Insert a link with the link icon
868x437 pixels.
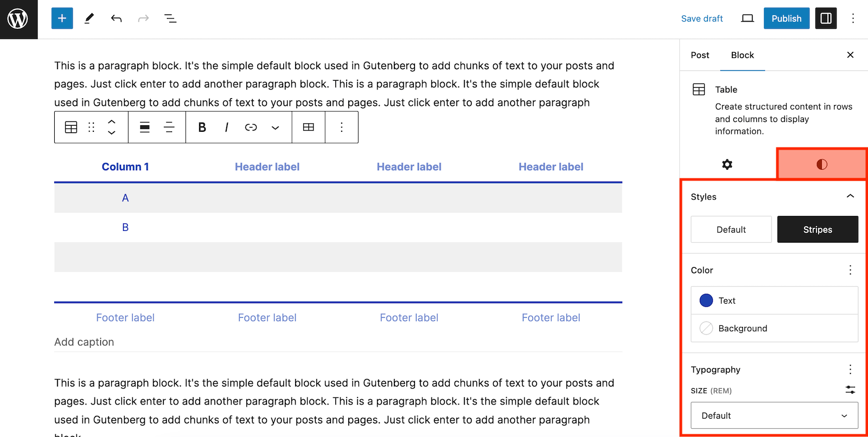(x=251, y=127)
